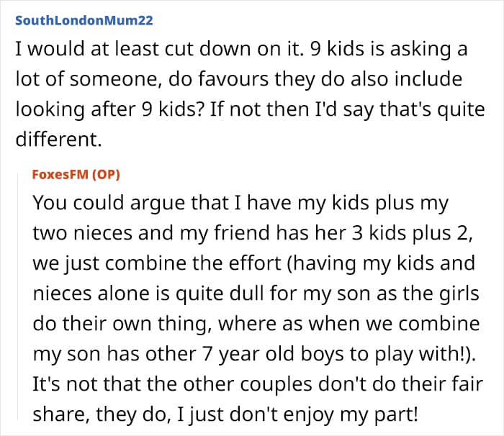Click the word 'share,' in the reply's last line
The height and width of the screenshot is (436, 504).
click(x=61, y=414)
